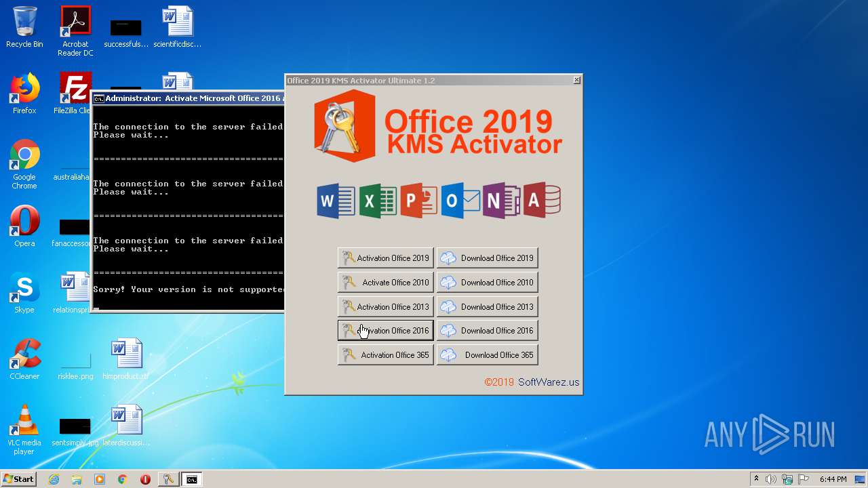This screenshot has width=868, height=488.
Task: Click the OneNote icon in activator banner
Action: 501,201
